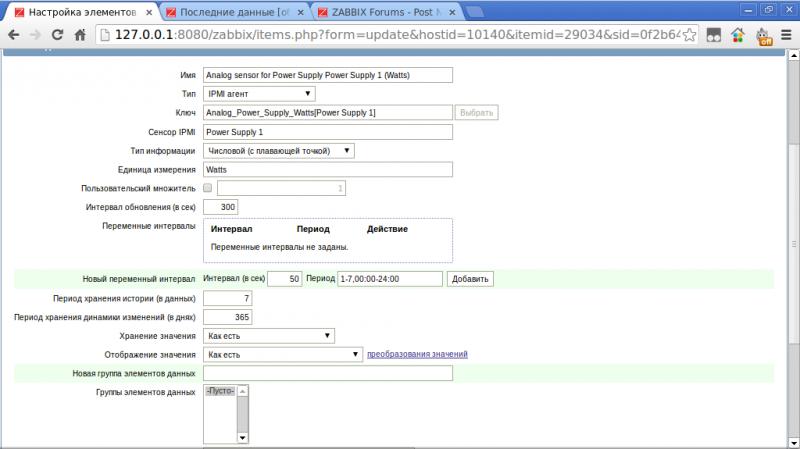The height and width of the screenshot is (449, 800).
Task: Switch to the 'Последние данные' tab
Action: click(x=235, y=12)
